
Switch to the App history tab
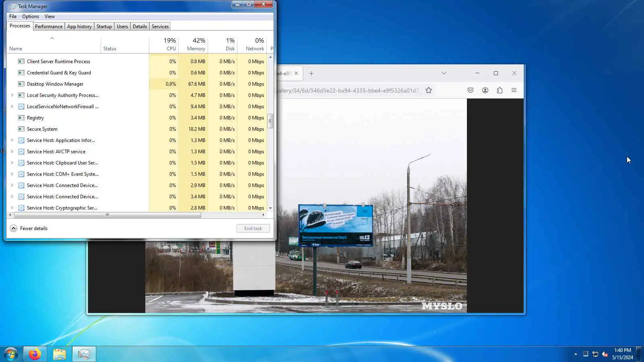pos(79,27)
